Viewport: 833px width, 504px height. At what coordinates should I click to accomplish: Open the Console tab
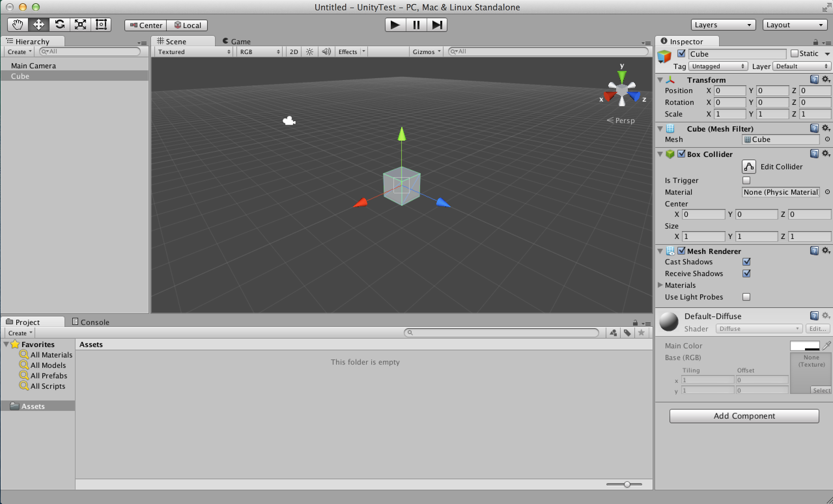[x=91, y=322]
